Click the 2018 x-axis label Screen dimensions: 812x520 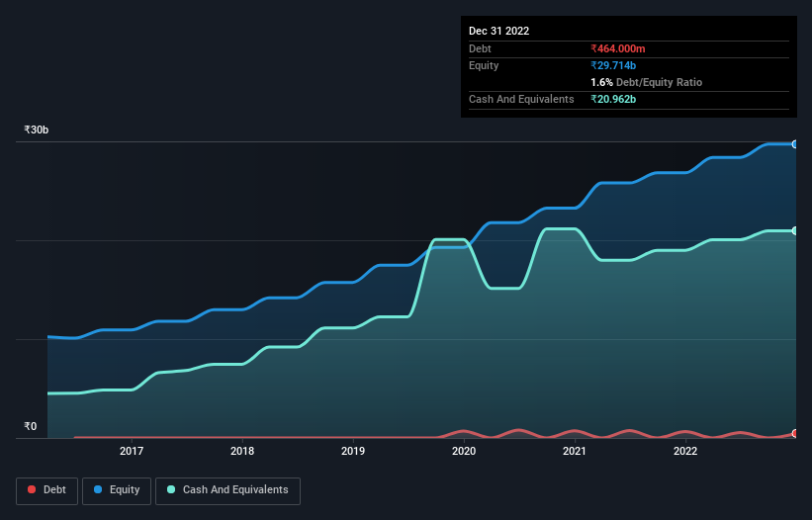coord(242,451)
